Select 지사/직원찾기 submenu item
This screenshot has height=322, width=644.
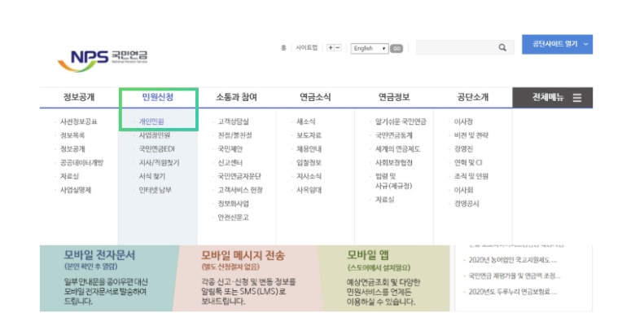[x=159, y=163]
